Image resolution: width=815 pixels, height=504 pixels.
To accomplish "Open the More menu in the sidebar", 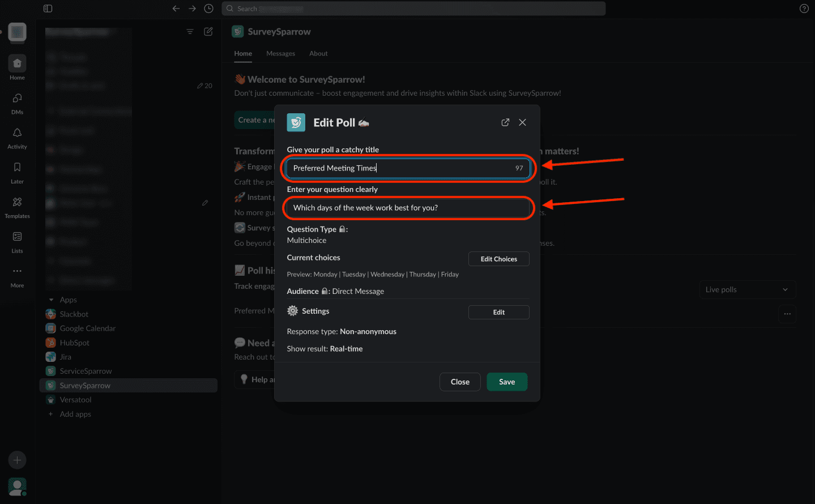I will point(17,272).
